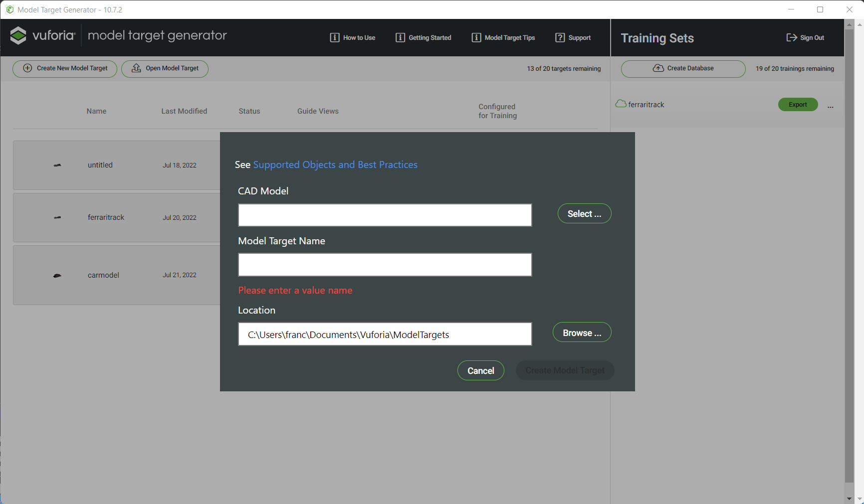Click the carmodel thumbnail
This screenshot has height=504, width=864.
[x=57, y=275]
